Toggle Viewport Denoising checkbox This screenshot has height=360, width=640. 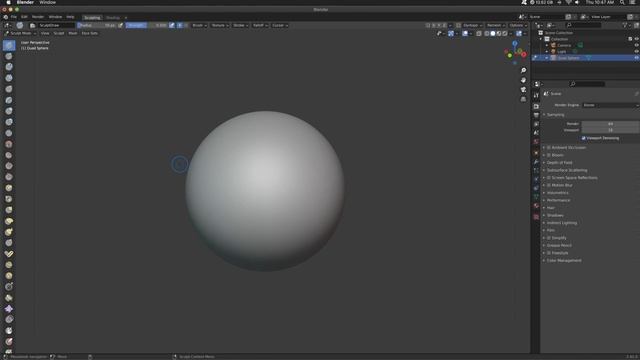click(584, 138)
